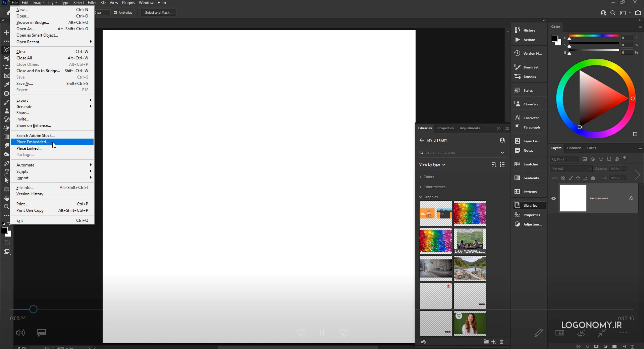Choose Place Embedded from File menu
Viewport: 644px width, 349px height.
[x=33, y=142]
